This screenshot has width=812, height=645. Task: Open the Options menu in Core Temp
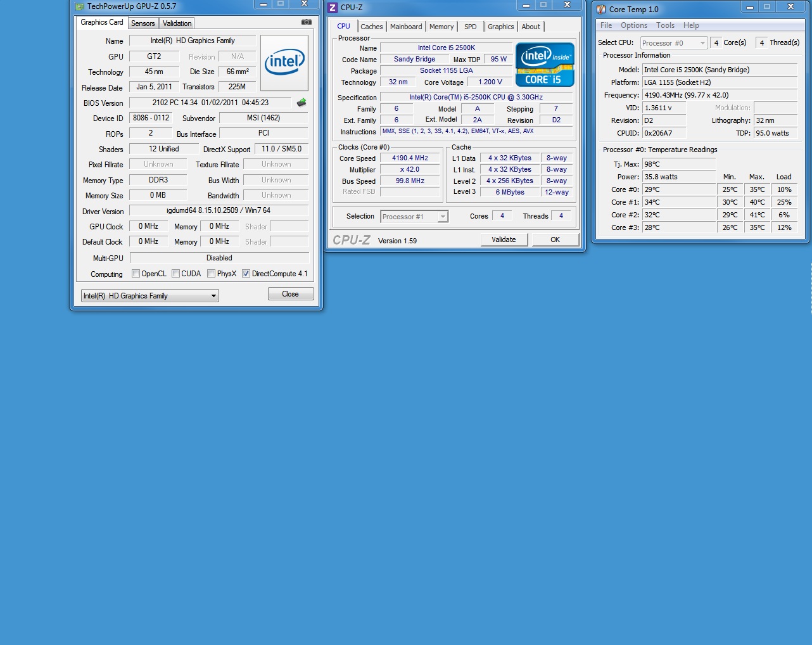point(634,25)
